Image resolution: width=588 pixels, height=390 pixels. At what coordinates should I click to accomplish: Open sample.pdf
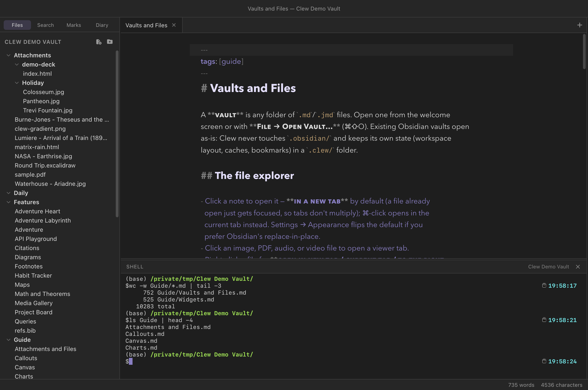coord(30,175)
